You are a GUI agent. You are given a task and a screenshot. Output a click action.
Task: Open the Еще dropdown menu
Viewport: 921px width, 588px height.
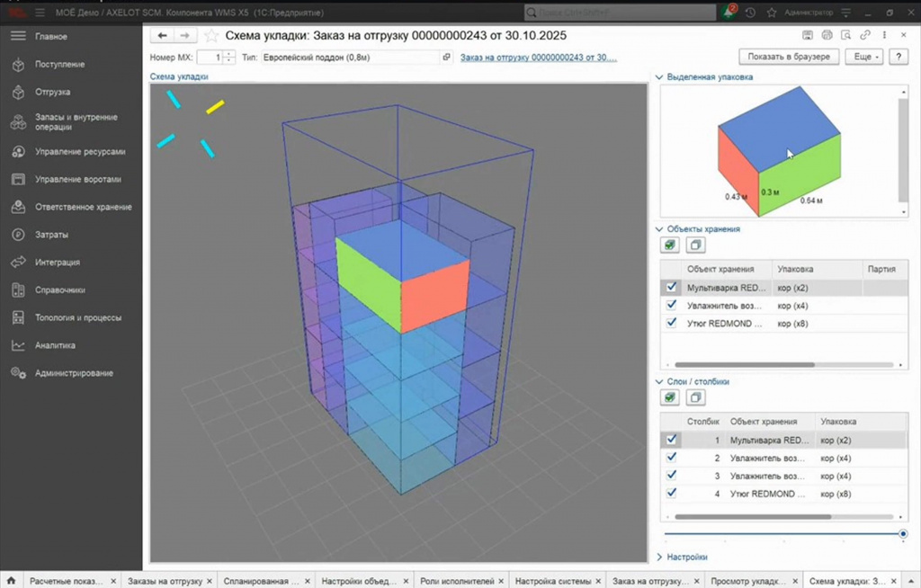pyautogui.click(x=864, y=57)
